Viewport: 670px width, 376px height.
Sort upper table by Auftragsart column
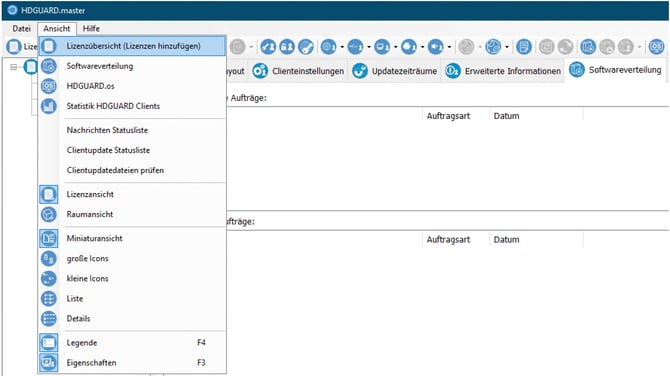pyautogui.click(x=457, y=116)
